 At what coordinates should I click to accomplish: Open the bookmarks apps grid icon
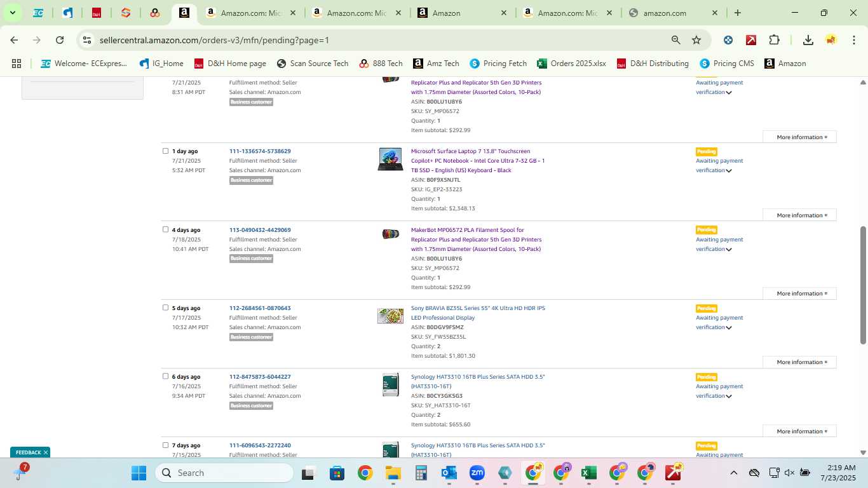click(x=17, y=64)
